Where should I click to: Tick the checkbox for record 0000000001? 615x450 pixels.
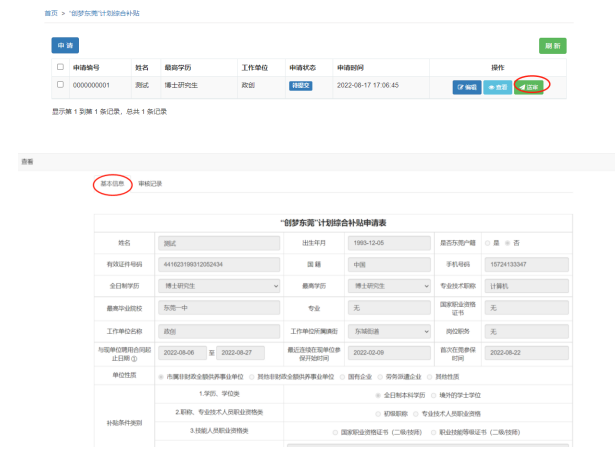click(x=60, y=86)
